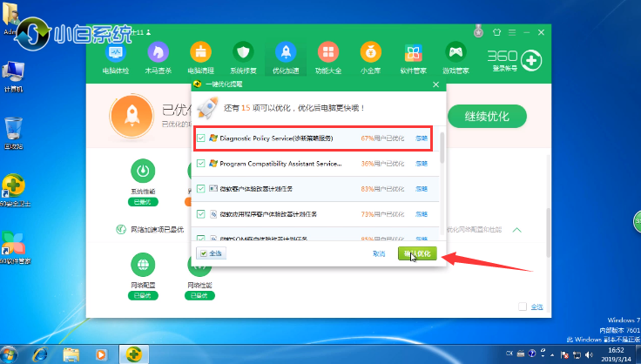Viewport: 641px width, 364px height.
Task: Open 回收站 recycle bin on desktop
Action: click(13, 133)
